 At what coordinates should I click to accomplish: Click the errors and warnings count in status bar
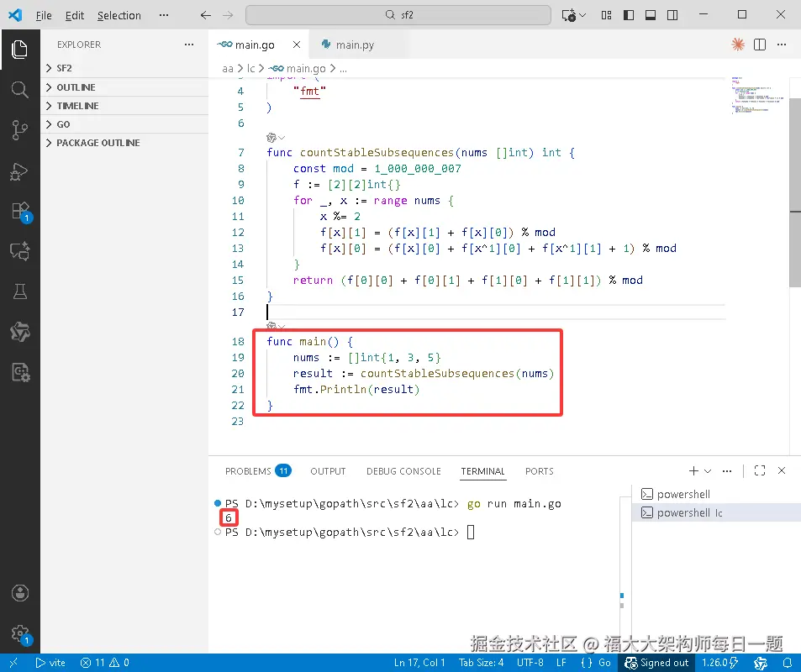105,663
